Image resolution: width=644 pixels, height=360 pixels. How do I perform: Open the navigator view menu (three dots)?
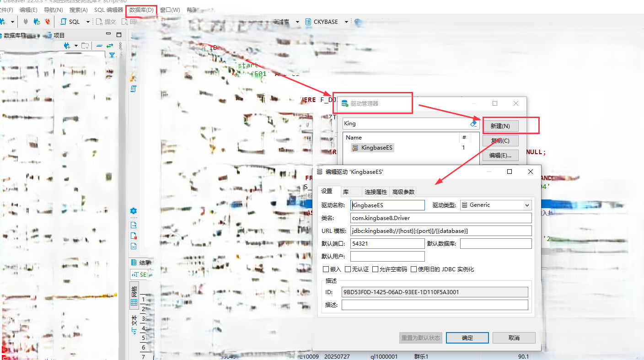(120, 46)
